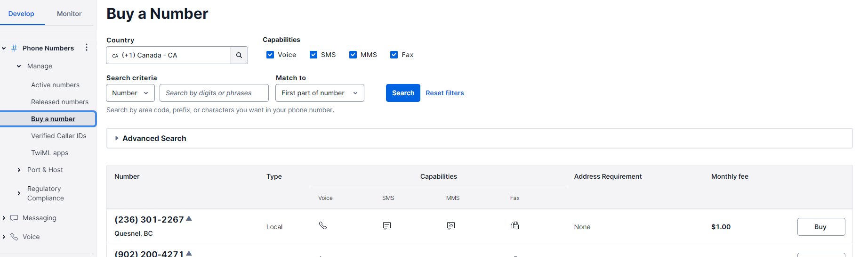This screenshot has height=257, width=868.
Task: Expand the Voice sidebar section
Action: click(4, 237)
